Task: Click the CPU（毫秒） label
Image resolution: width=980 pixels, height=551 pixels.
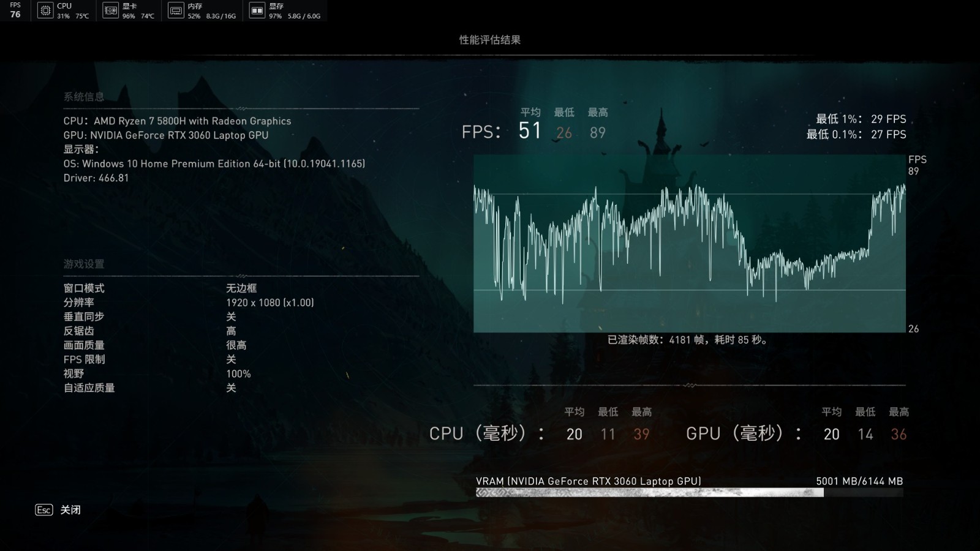Action: (487, 433)
